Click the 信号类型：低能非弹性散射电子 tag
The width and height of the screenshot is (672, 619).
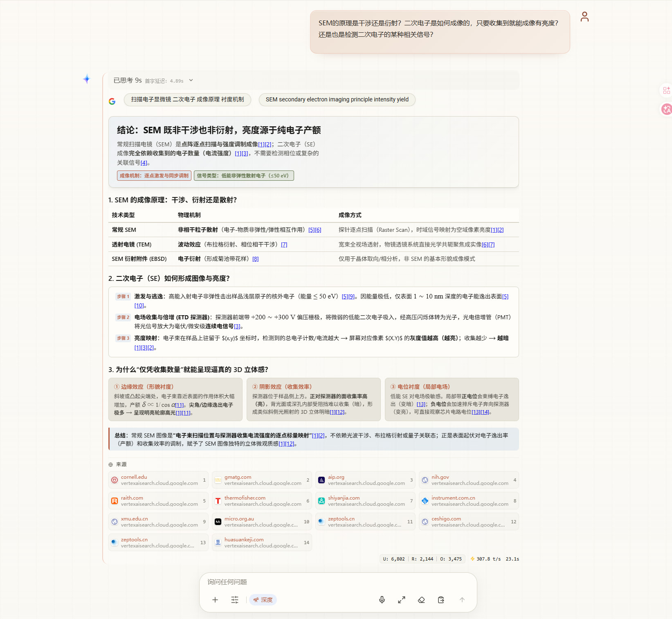click(244, 176)
